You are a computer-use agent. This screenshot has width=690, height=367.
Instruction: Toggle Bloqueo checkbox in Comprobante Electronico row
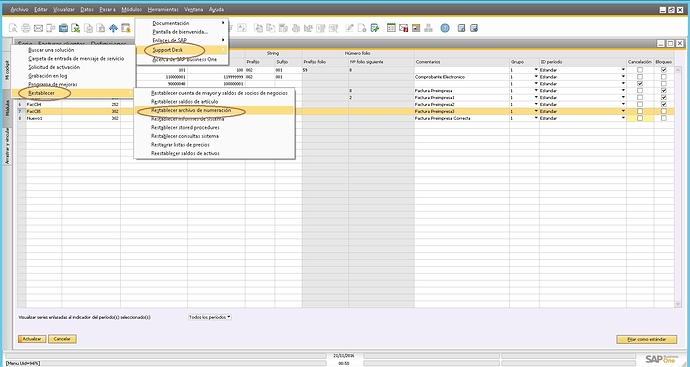[x=664, y=77]
